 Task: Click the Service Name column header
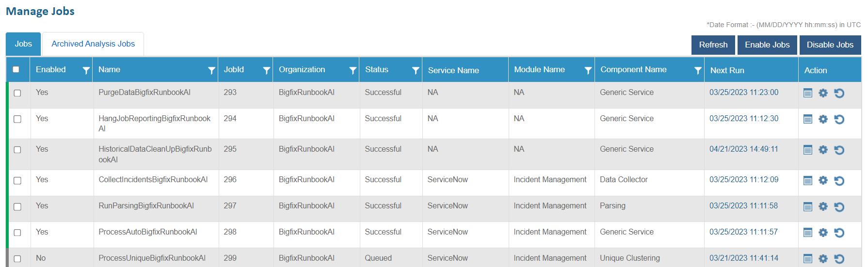[x=453, y=70]
